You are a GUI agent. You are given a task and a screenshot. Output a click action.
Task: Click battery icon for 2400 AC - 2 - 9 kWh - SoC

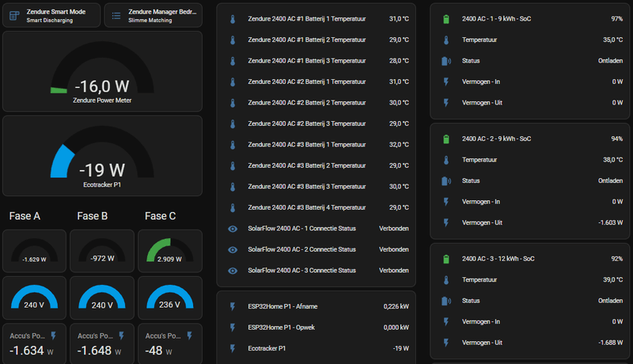click(446, 138)
